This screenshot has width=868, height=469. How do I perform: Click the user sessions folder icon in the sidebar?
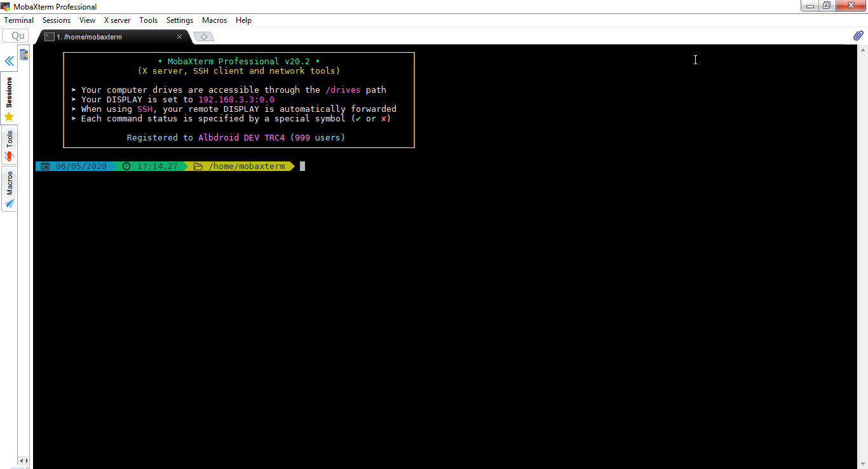pyautogui.click(x=24, y=55)
